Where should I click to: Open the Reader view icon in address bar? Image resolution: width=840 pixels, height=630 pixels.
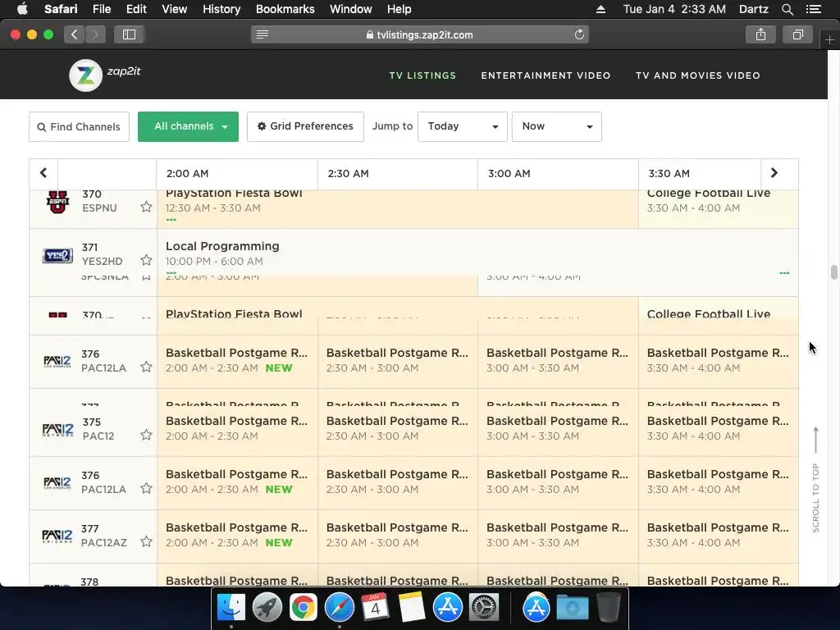tap(262, 34)
